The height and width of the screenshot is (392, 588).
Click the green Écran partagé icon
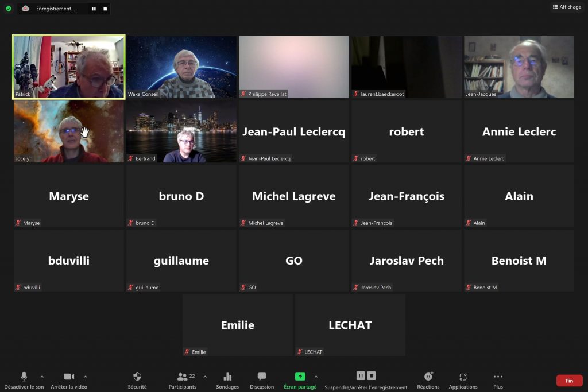click(x=300, y=377)
